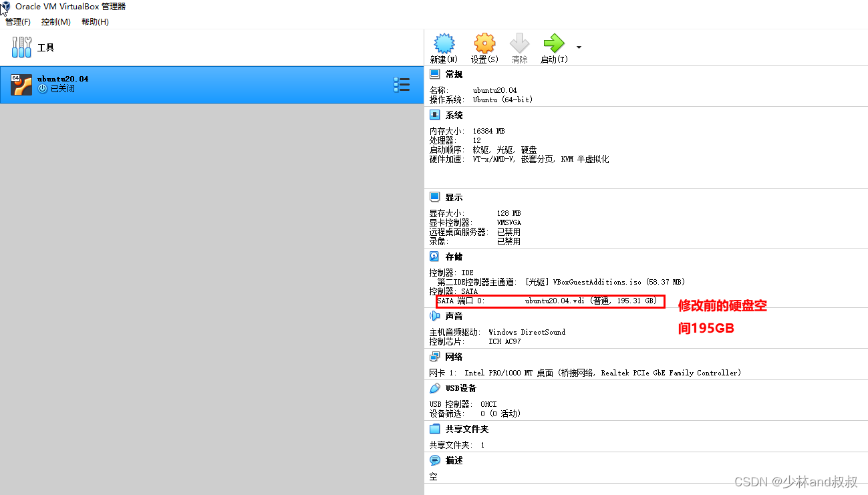Open the 常规 section header link
Viewport: 868px width, 495px height.
[454, 75]
